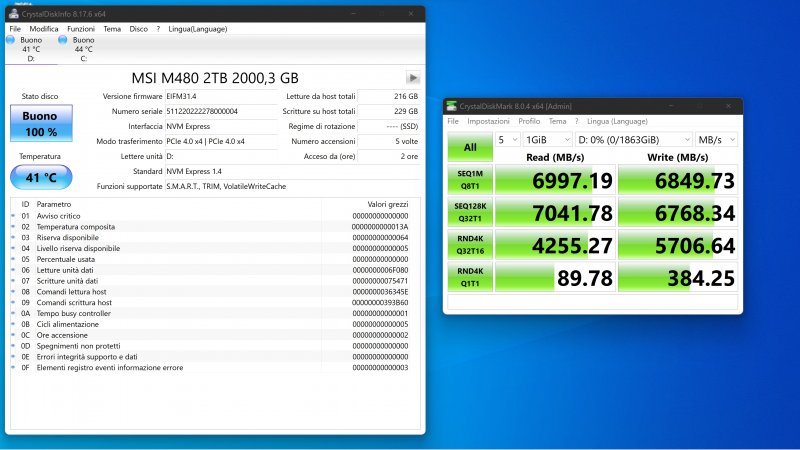800x450 pixels.
Task: Open drive dropdown D: 0% (0/1863GiB)
Action: [x=634, y=140]
